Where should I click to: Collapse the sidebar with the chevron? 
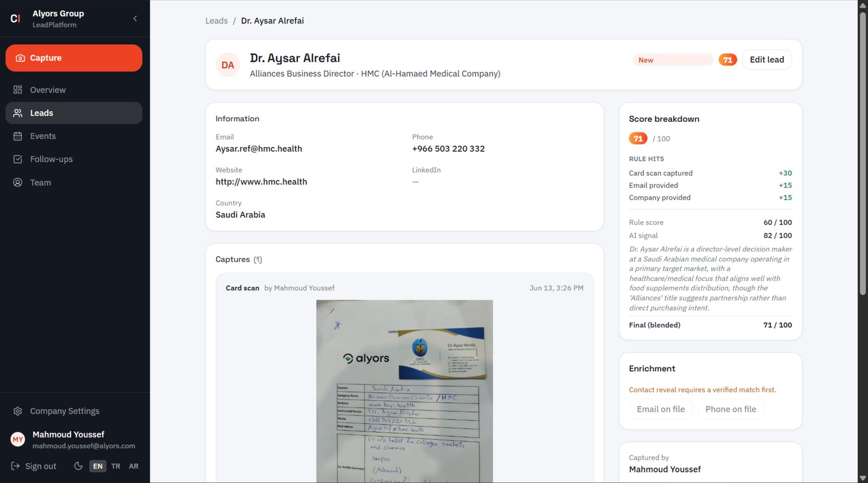135,18
